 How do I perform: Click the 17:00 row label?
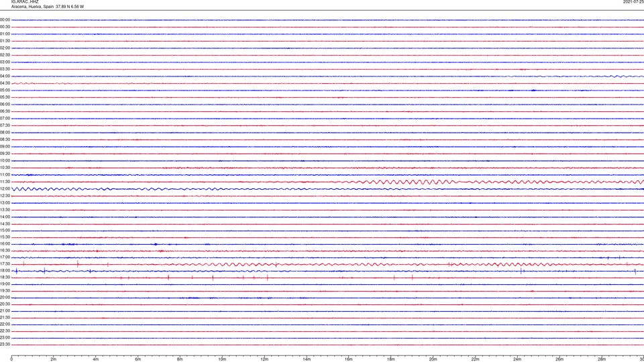pyautogui.click(x=5, y=257)
